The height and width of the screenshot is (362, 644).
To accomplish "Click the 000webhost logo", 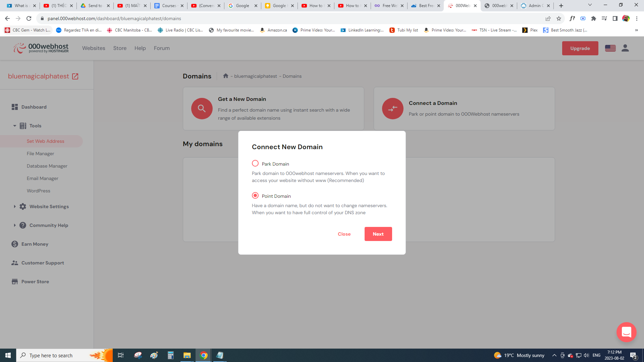I will (41, 48).
